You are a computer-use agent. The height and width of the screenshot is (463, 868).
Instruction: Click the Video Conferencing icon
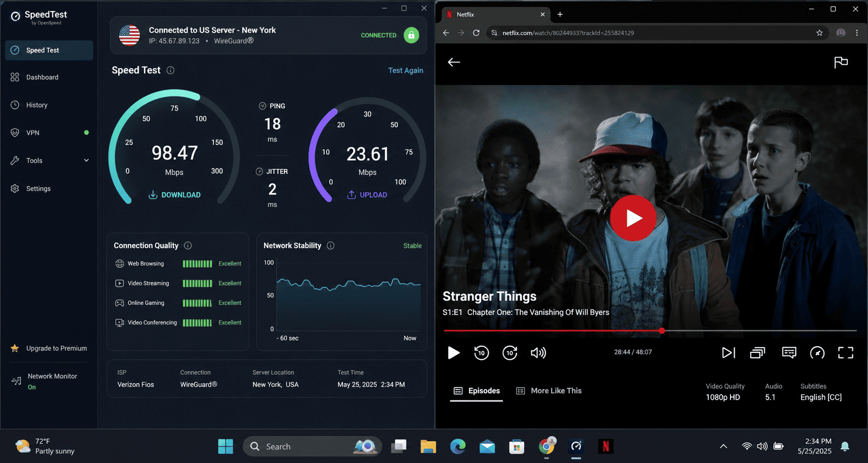[x=120, y=322]
